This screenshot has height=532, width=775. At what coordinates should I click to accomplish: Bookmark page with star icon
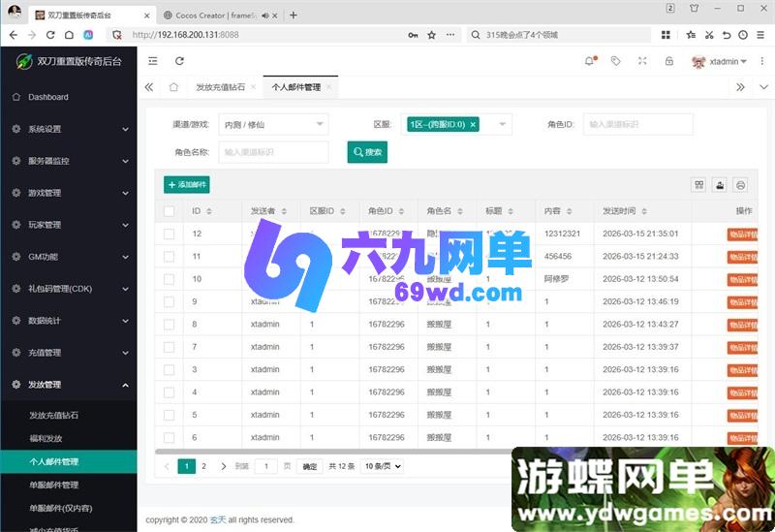click(431, 35)
